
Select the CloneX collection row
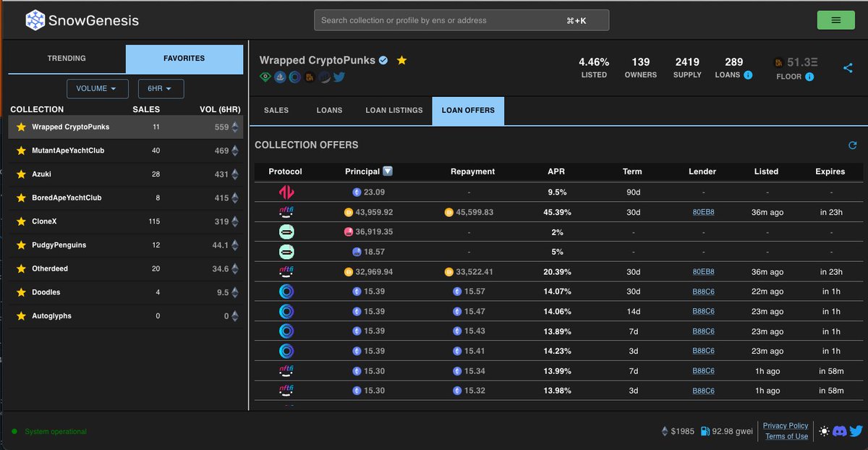126,221
